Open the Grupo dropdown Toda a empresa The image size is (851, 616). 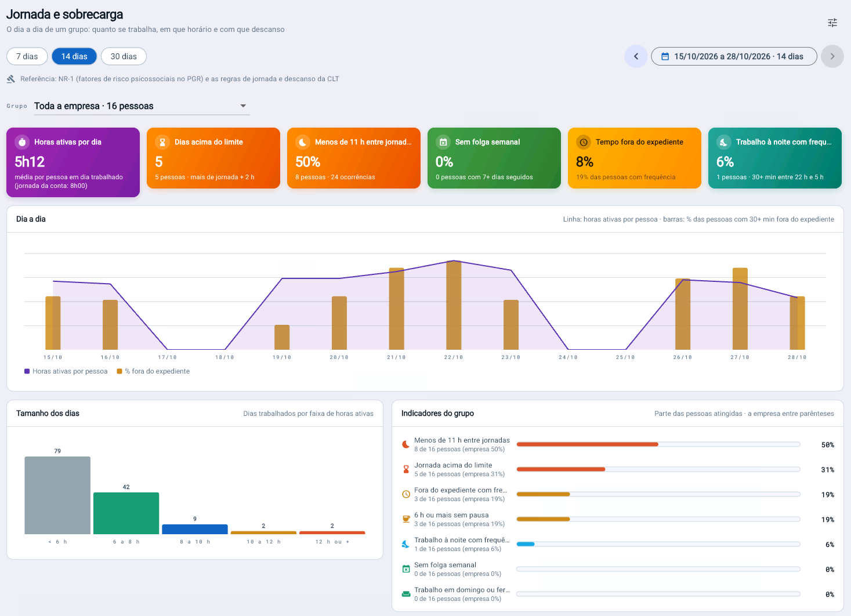(x=142, y=106)
